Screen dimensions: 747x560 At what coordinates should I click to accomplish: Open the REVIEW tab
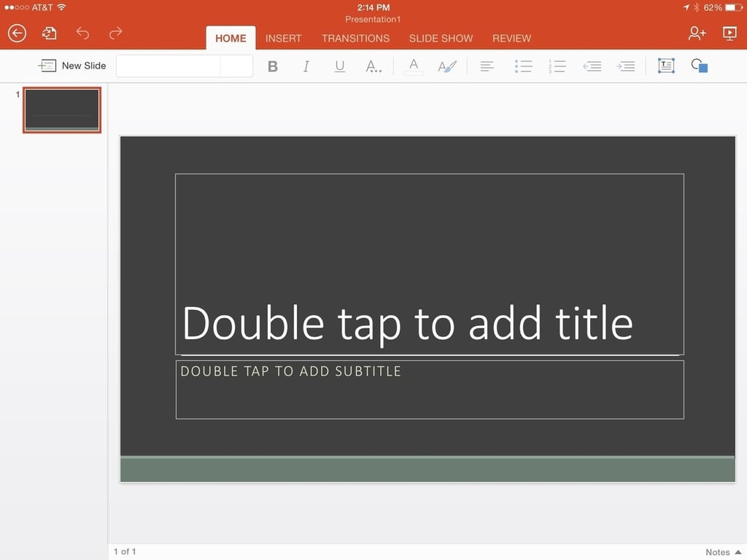(511, 38)
